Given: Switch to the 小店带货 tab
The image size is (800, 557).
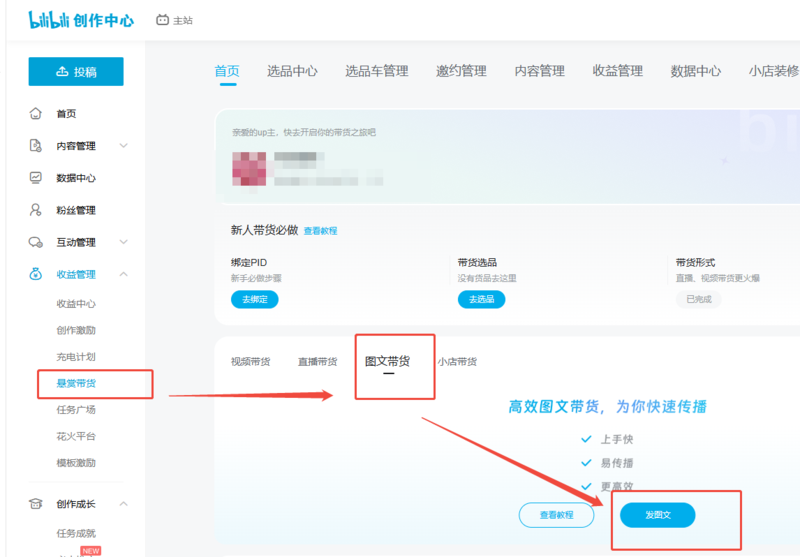Looking at the screenshot, I should point(457,362).
